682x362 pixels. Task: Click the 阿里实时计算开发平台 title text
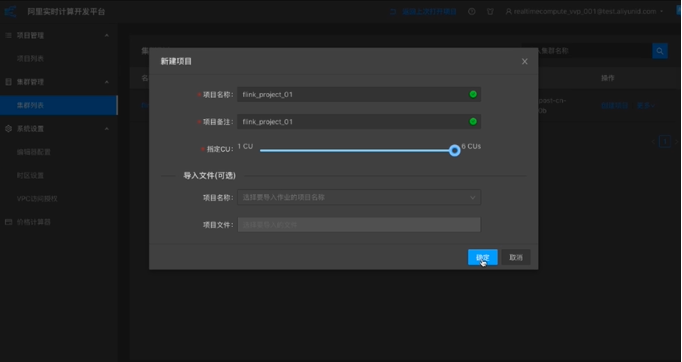coord(66,12)
